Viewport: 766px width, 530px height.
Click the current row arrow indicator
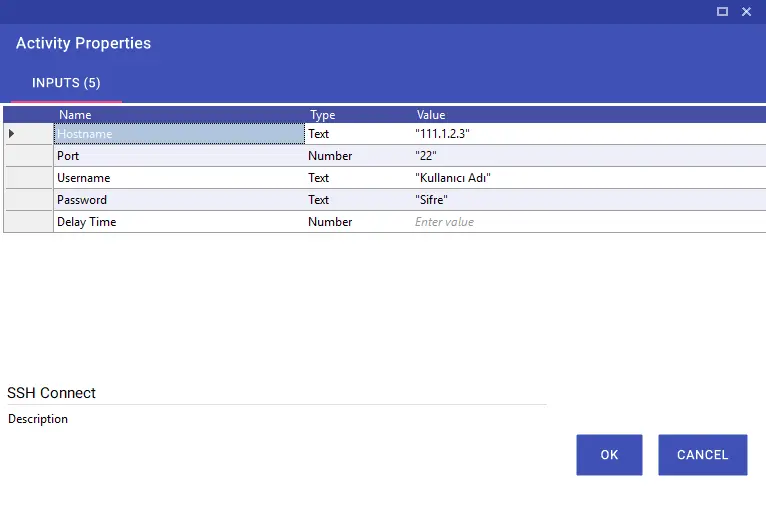(x=11, y=133)
